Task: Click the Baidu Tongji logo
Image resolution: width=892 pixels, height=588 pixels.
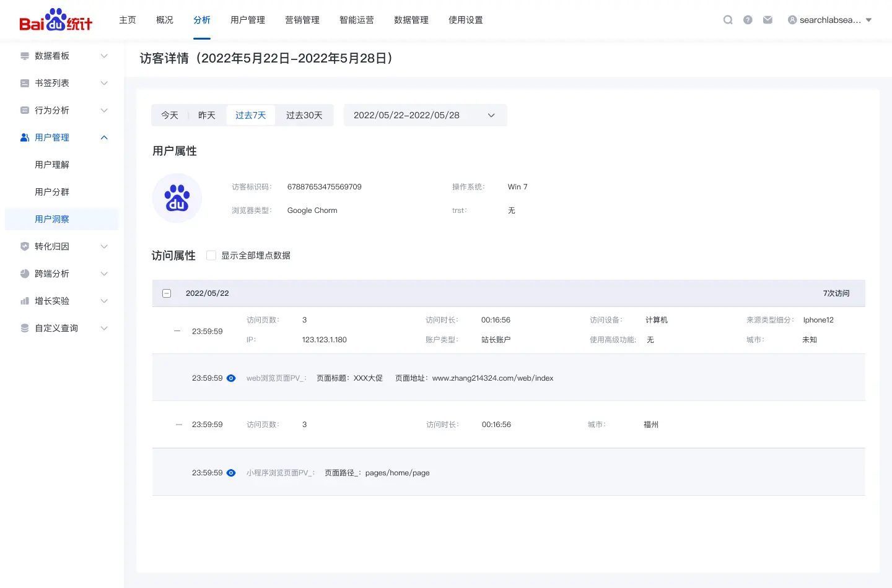Action: pos(55,19)
